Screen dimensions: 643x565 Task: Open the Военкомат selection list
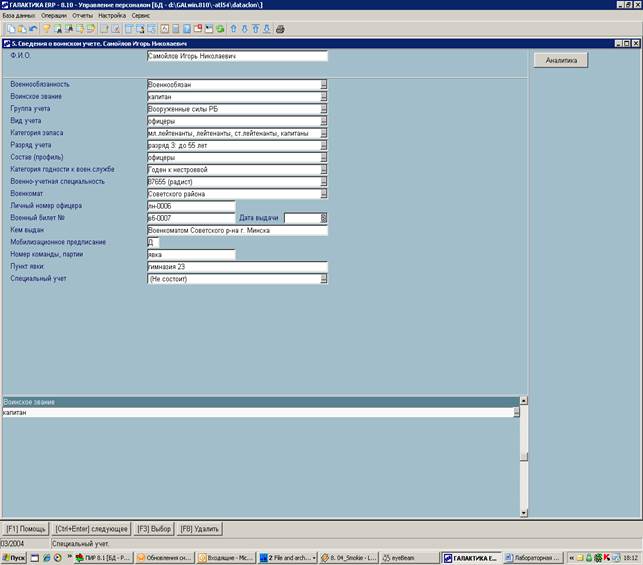324,193
